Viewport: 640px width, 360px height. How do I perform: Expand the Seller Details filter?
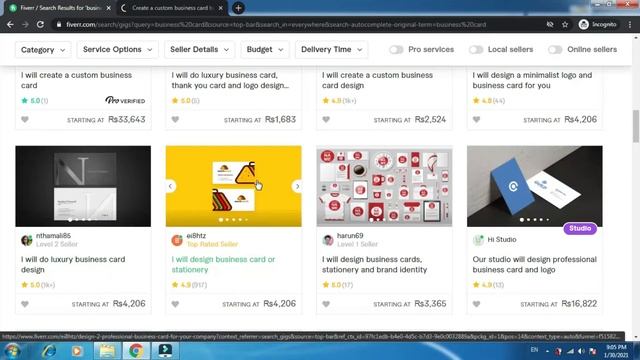[x=199, y=50]
